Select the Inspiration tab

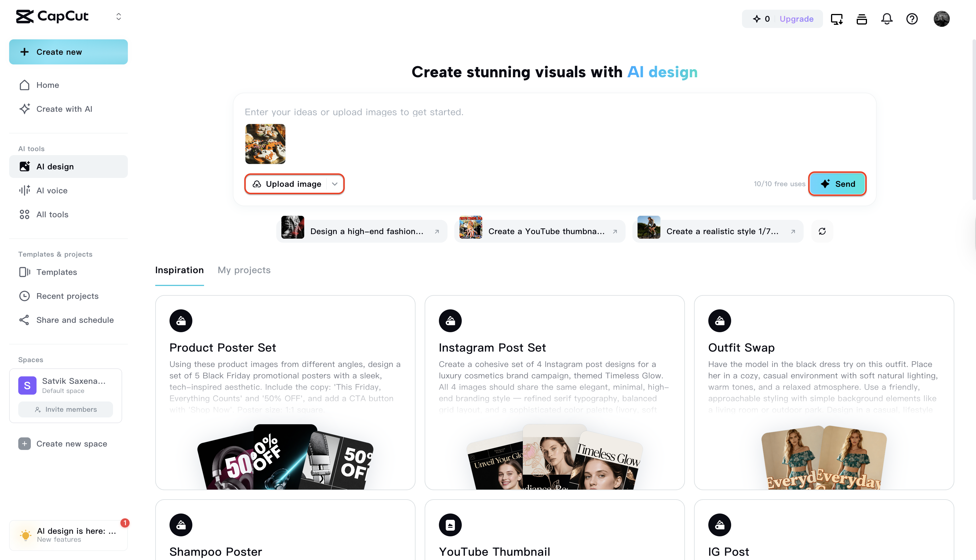point(179,270)
